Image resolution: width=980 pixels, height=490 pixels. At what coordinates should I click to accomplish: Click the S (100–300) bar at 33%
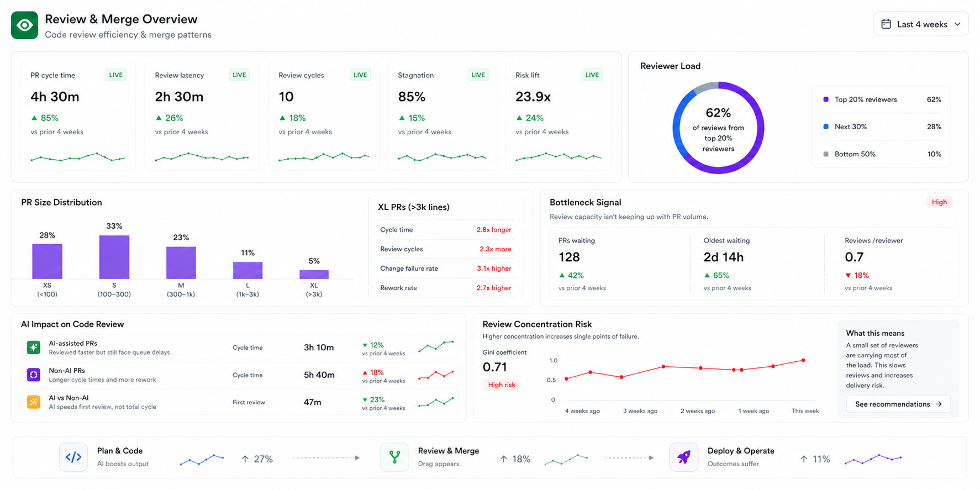click(114, 257)
